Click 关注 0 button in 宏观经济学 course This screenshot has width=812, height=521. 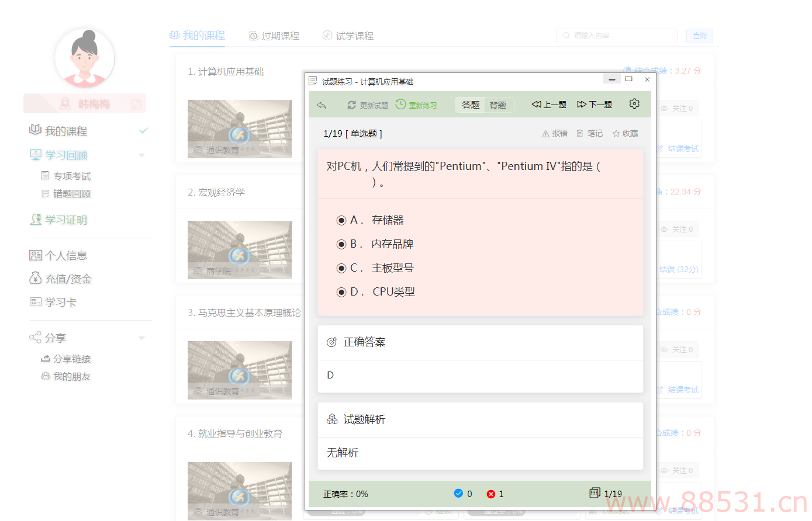(x=678, y=230)
